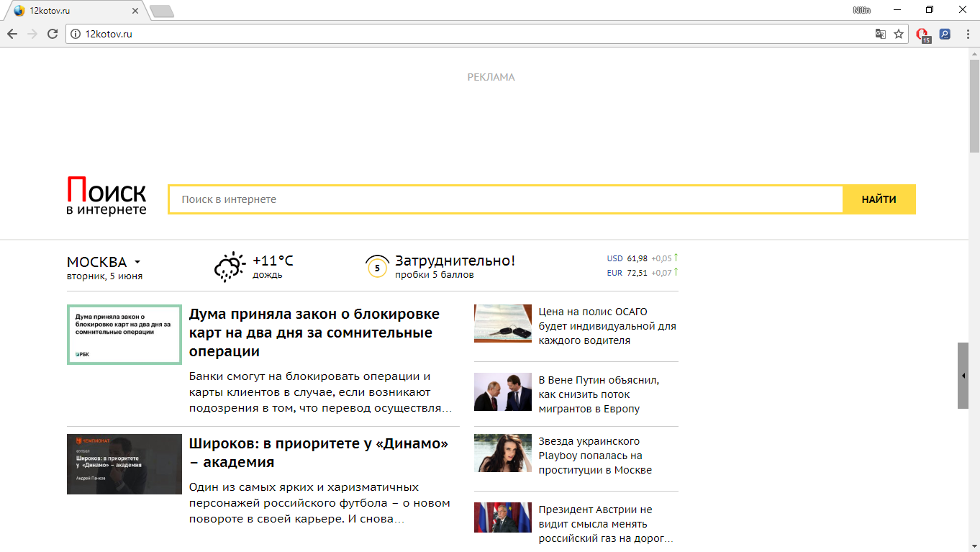
Task: Click the translate page icon in address bar
Action: pyautogui.click(x=880, y=34)
